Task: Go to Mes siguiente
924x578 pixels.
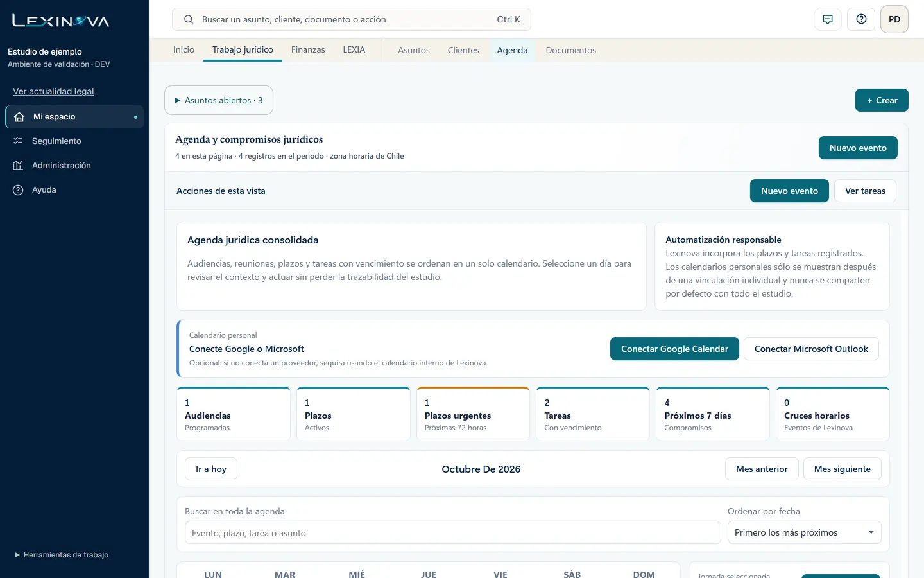Action: [842, 469]
